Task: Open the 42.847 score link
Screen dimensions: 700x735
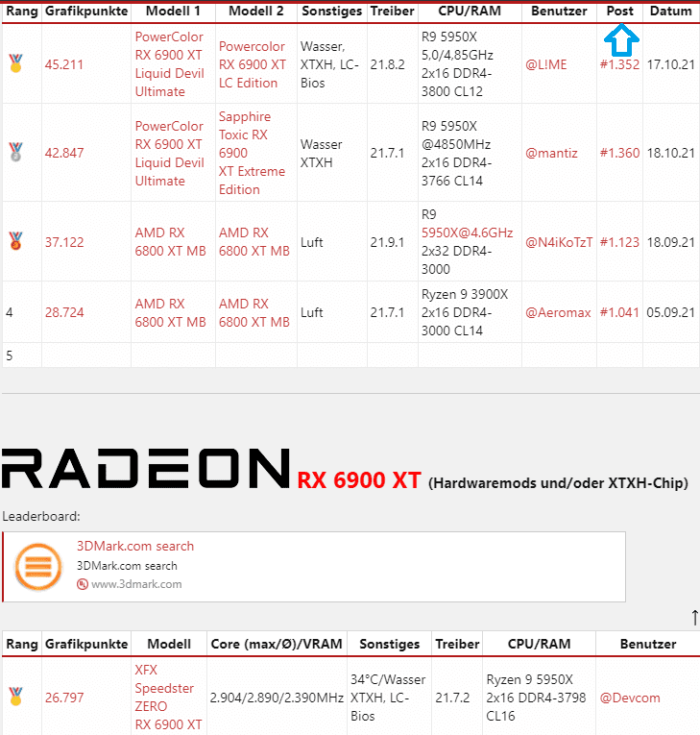Action: click(x=64, y=153)
